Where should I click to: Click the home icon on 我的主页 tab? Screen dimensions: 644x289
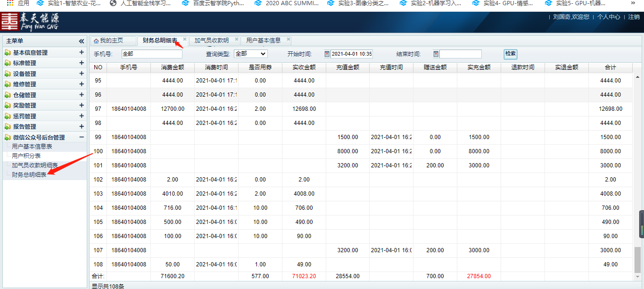pyautogui.click(x=96, y=41)
